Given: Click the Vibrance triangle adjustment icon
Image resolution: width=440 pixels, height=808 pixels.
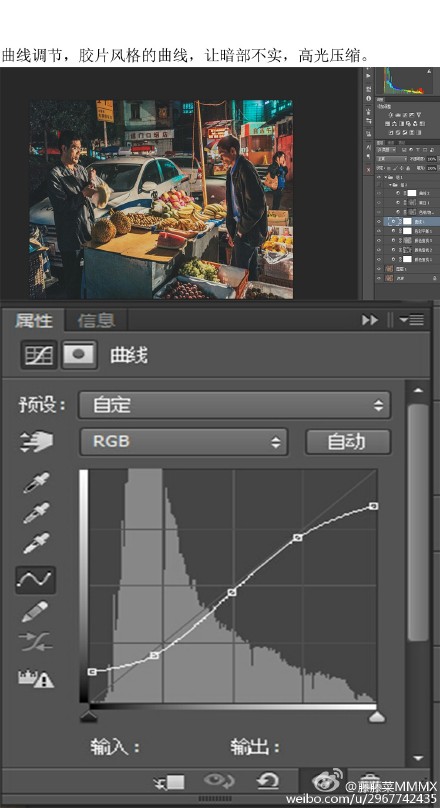Looking at the screenshot, I should click(x=419, y=115).
